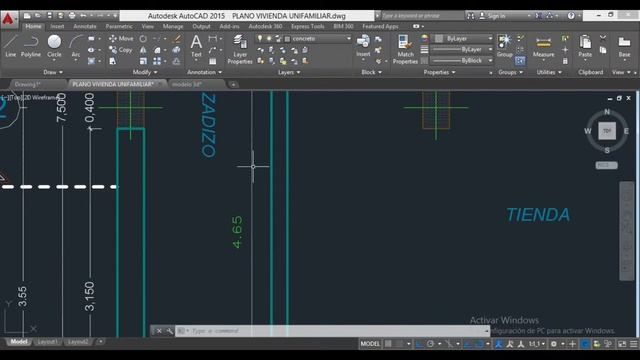Expand the Modify panel
640x360 pixels.
tap(145, 72)
